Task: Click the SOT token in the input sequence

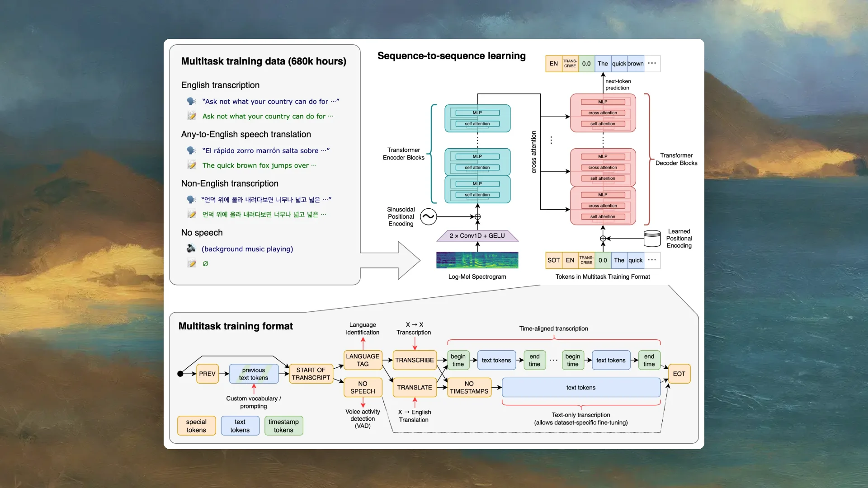Action: [554, 260]
